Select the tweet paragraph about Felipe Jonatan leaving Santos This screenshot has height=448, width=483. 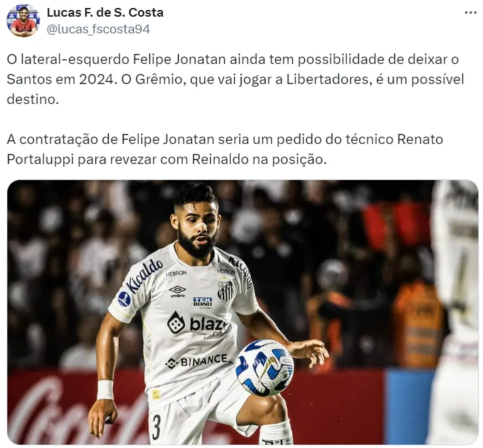point(235,79)
